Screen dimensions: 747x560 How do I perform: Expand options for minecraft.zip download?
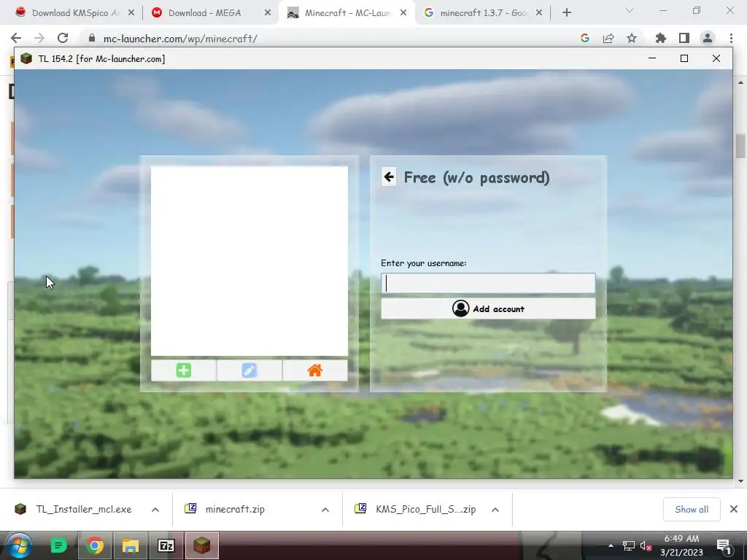pyautogui.click(x=325, y=510)
